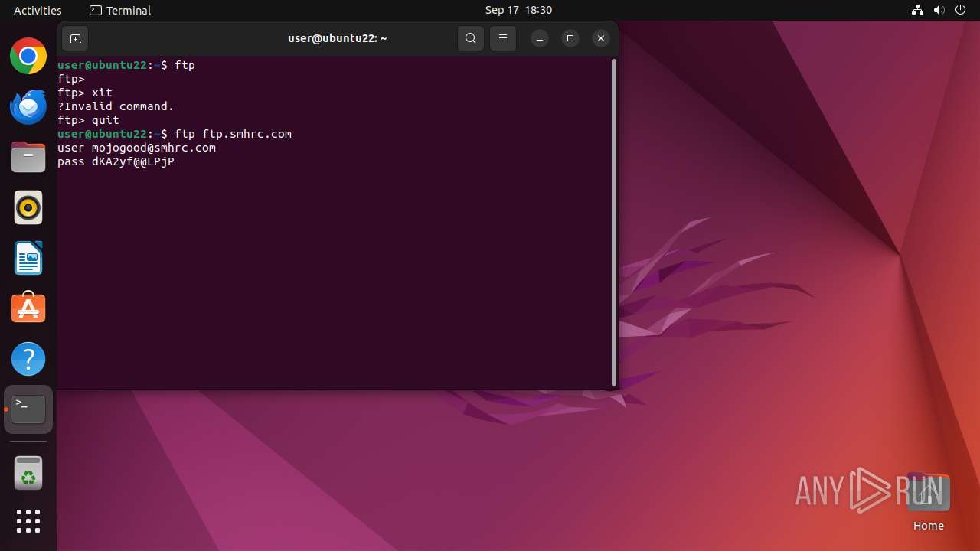Open the Activities overview
Image resolution: width=980 pixels, height=551 pixels.
coord(38,10)
